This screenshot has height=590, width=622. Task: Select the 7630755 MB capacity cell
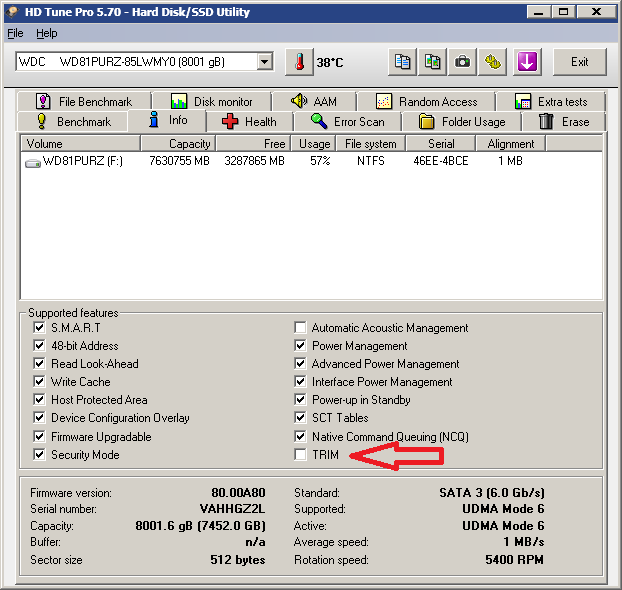179,161
